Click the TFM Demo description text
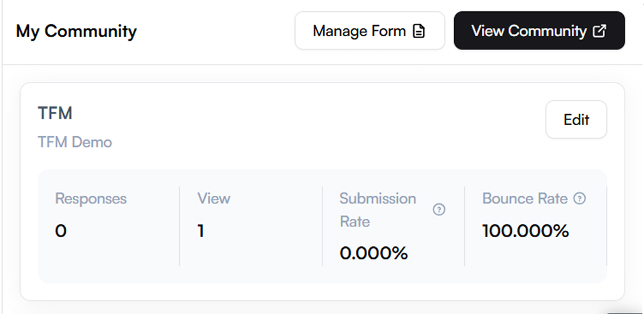The image size is (644, 314). tap(75, 142)
